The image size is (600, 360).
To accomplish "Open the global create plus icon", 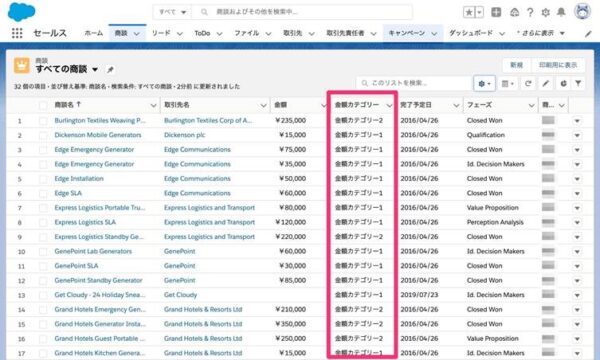I will tap(496, 12).
